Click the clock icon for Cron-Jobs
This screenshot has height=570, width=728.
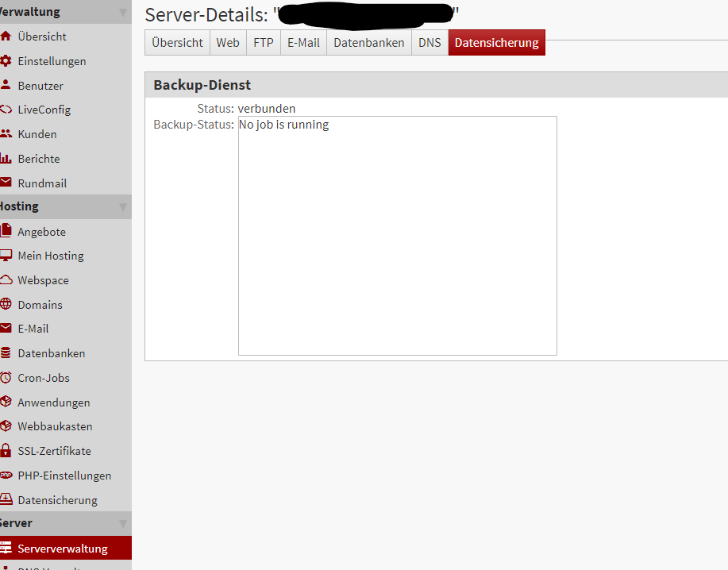pos(6,378)
